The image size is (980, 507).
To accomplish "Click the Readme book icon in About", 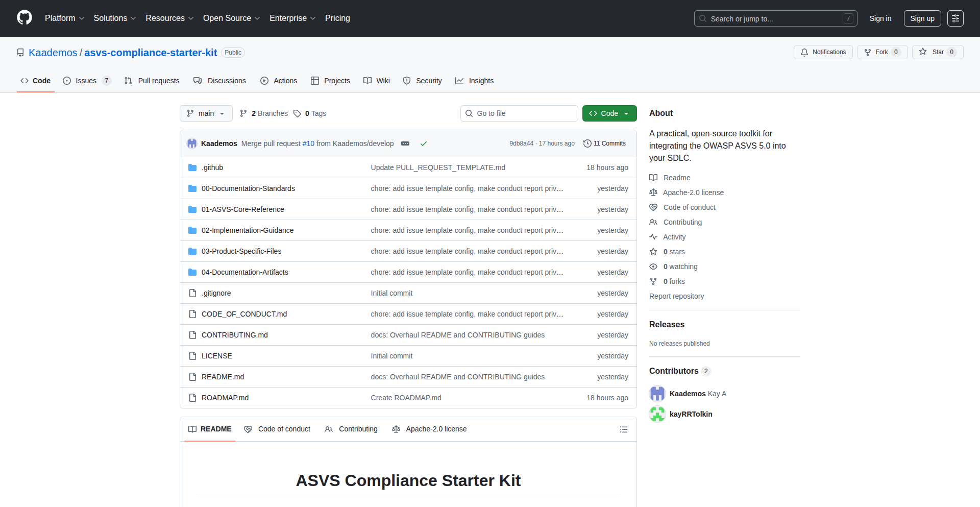I will pyautogui.click(x=653, y=178).
